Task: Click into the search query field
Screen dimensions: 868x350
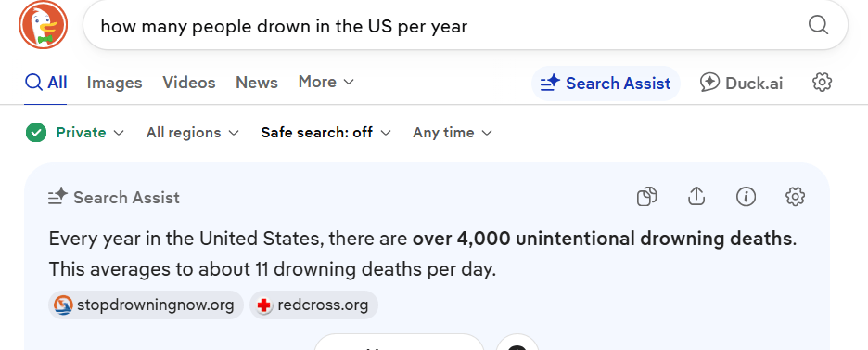Action: coord(443,25)
